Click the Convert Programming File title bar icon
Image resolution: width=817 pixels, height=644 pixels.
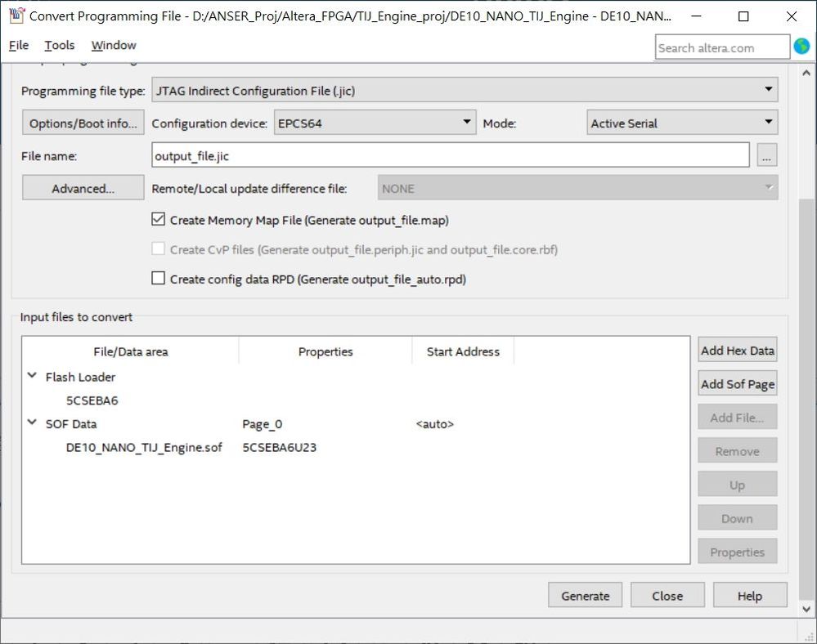(x=16, y=16)
